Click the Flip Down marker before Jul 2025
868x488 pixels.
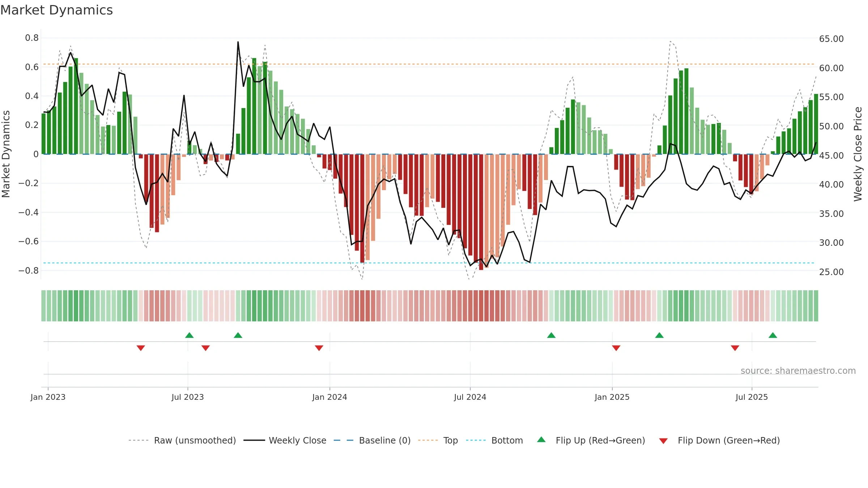[735, 348]
